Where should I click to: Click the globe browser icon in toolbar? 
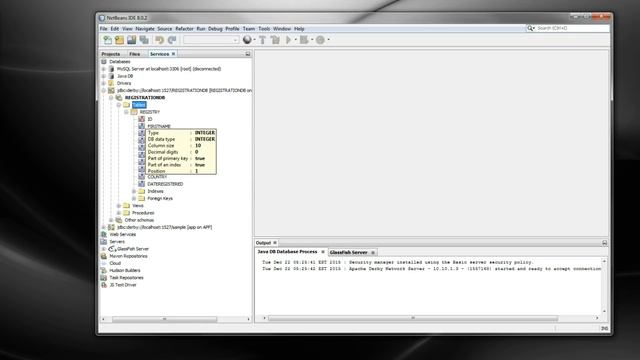click(247, 40)
